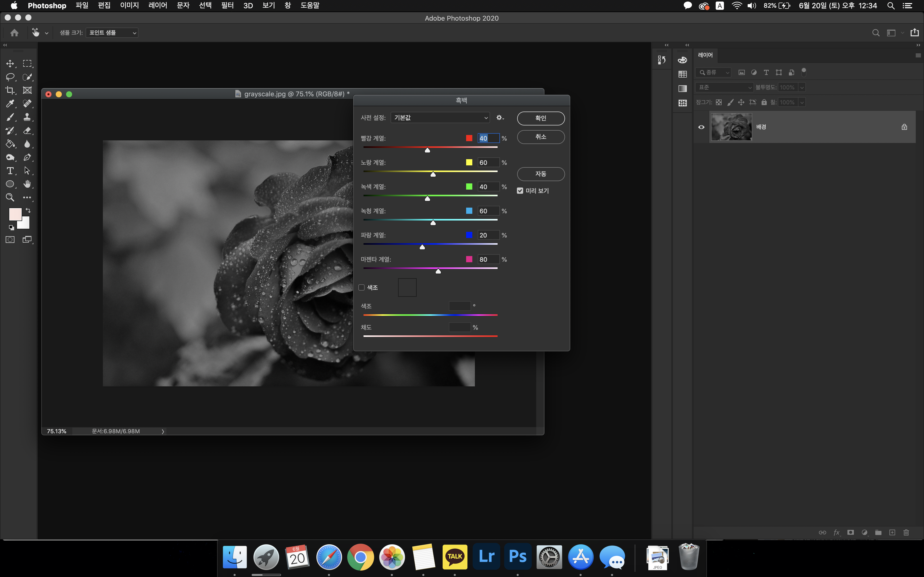Click the 자동 button
Screen dimensions: 924x577
click(x=541, y=174)
